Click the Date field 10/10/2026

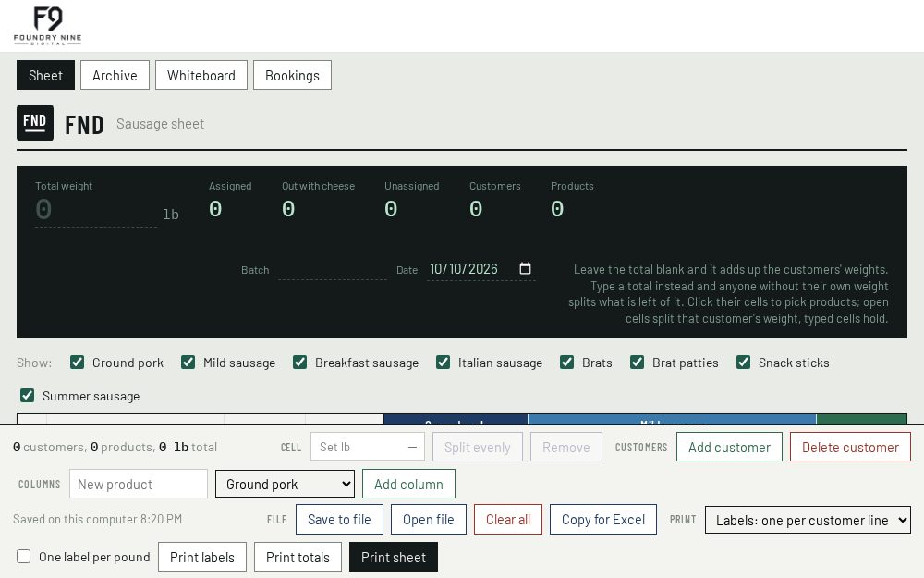pyautogui.click(x=480, y=269)
